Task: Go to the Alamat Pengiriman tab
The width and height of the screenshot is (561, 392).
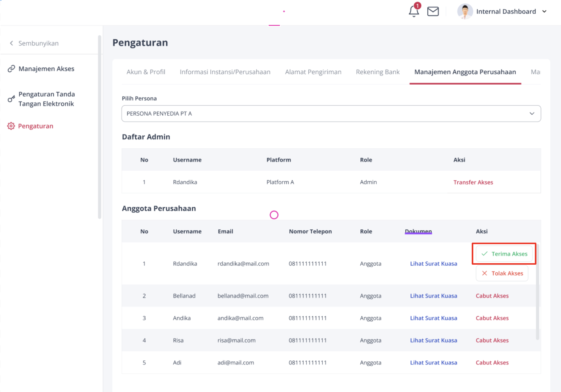Action: (x=313, y=72)
